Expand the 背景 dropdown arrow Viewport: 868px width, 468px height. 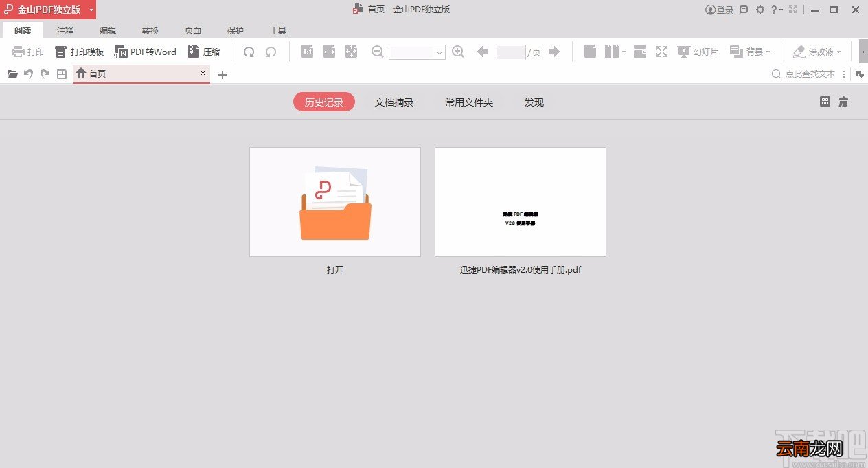[768, 52]
